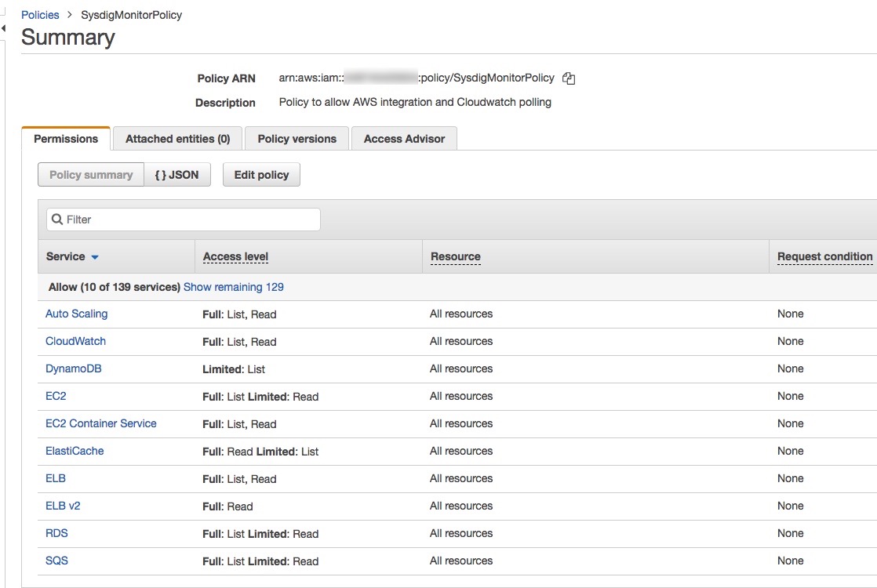The height and width of the screenshot is (588, 877).
Task: Open the DynamoDB service link
Action: tap(73, 368)
